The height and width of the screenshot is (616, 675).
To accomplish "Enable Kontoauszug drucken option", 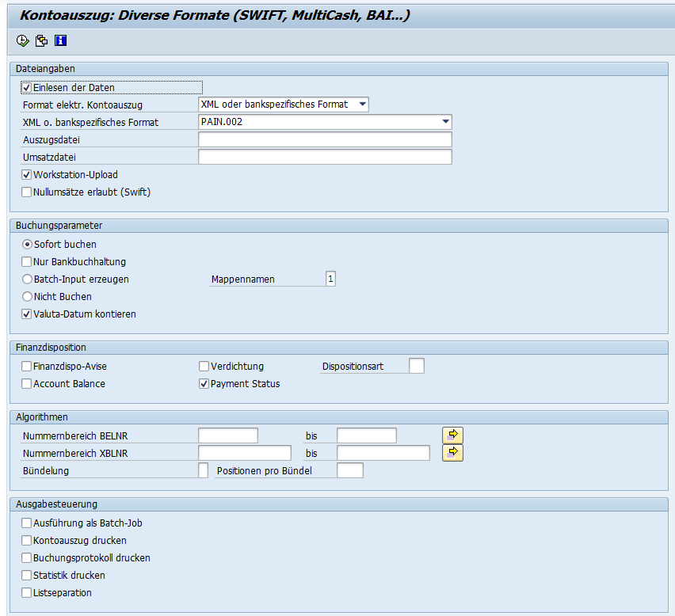I will coord(27,541).
